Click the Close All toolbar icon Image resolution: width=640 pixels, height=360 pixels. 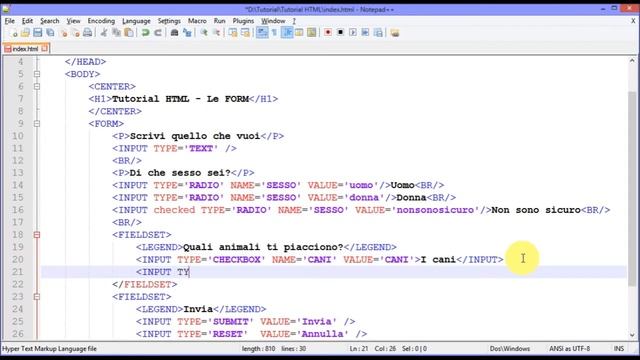pos(76,33)
